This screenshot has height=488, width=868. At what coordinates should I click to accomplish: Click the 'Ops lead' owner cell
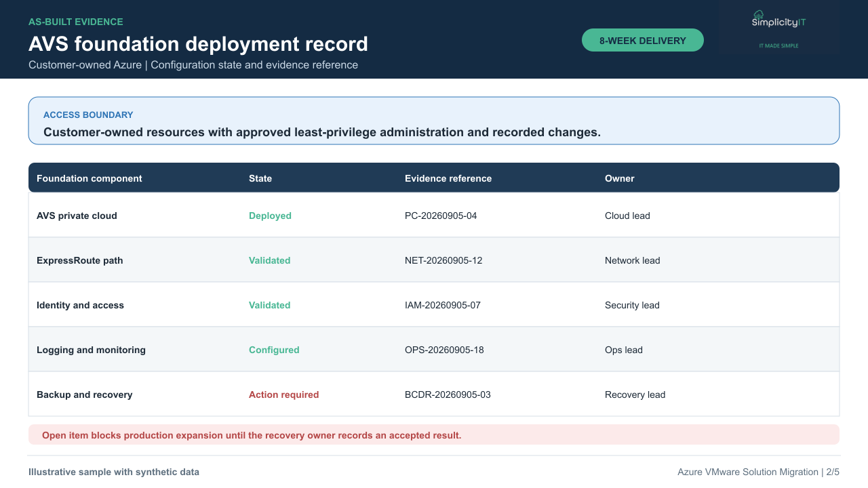(624, 350)
